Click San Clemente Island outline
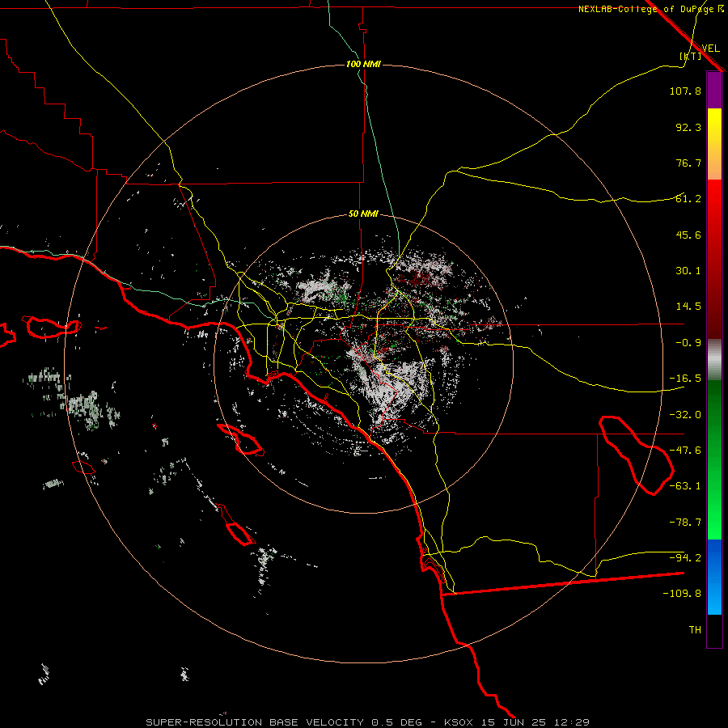Viewport: 728px width, 728px height. (236, 525)
